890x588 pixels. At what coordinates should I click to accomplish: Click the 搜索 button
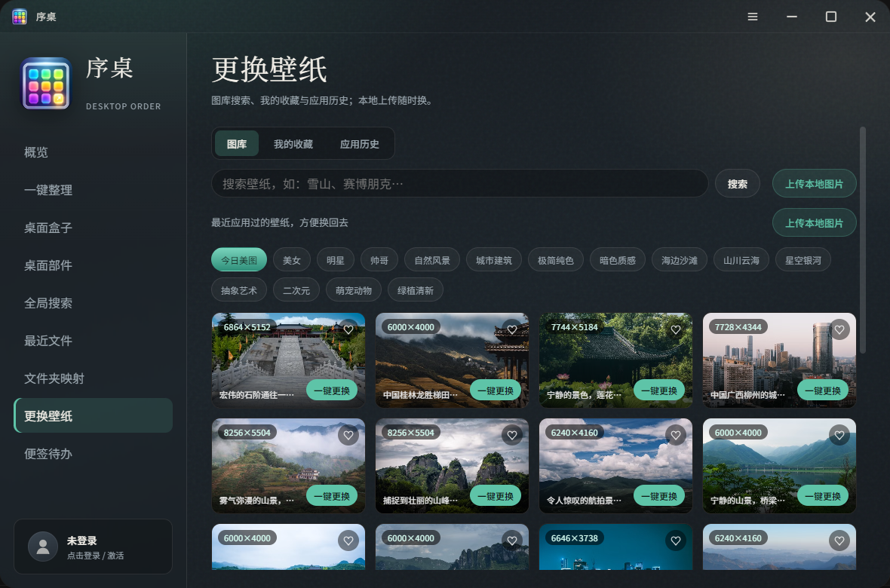[738, 183]
